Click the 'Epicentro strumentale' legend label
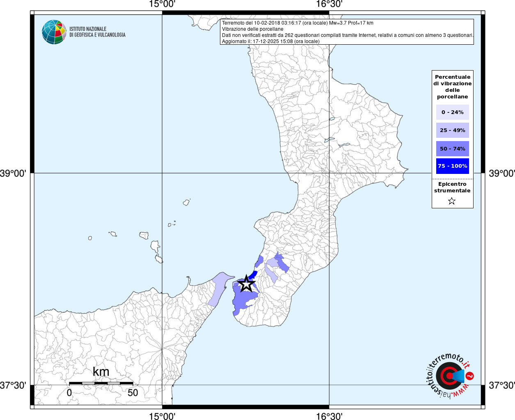The width and height of the screenshot is (515, 420). (x=452, y=187)
